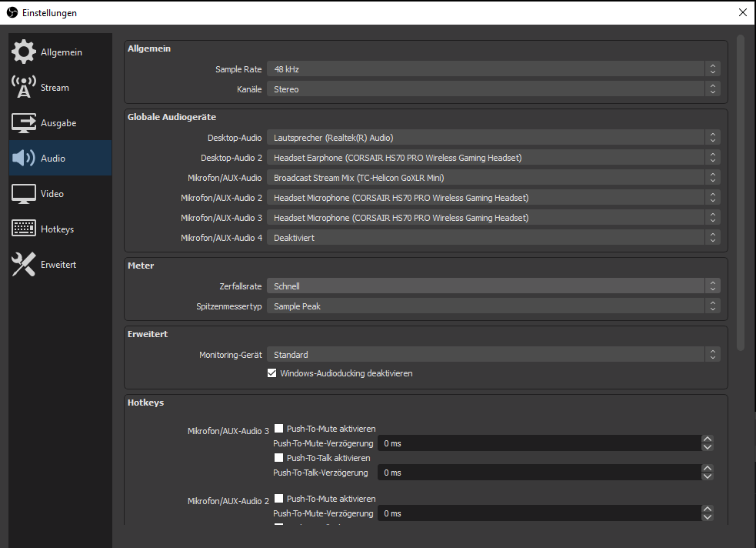Open the Zerfallsrate Schnell dropdown
This screenshot has width=756, height=548.
(x=492, y=286)
